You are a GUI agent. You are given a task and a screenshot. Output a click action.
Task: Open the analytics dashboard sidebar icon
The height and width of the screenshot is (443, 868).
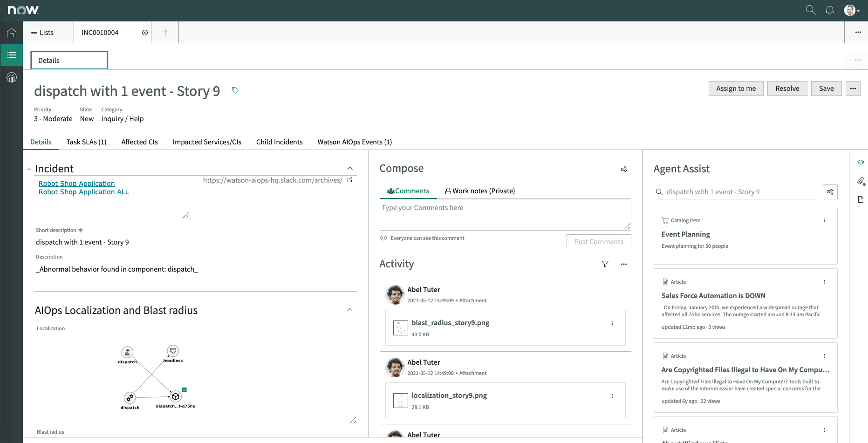click(12, 77)
